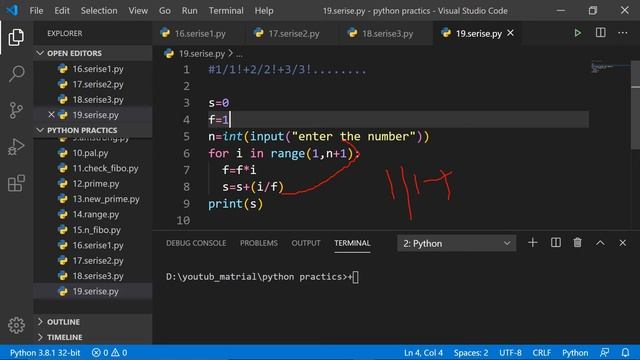Collapse the Python Practics folder section
This screenshot has width=640, height=360.
pos(93,130)
